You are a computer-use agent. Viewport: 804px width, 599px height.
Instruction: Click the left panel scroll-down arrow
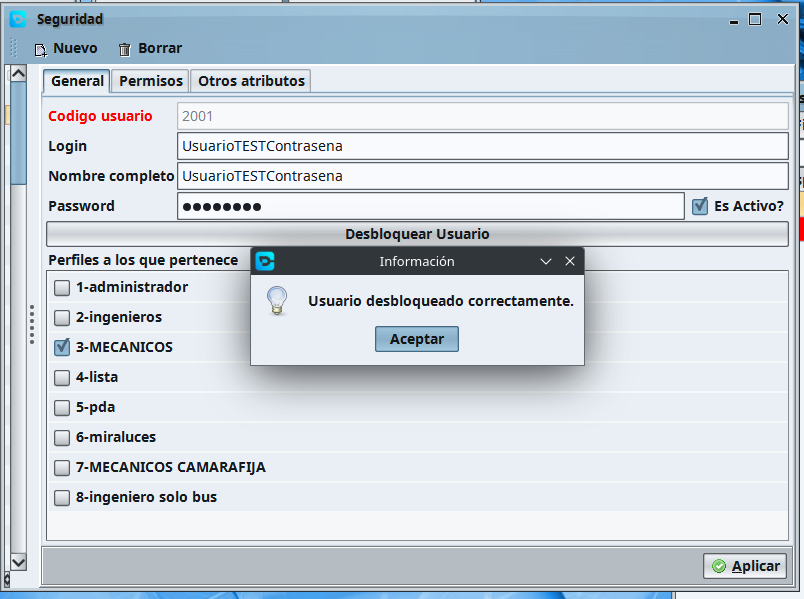click(17, 562)
